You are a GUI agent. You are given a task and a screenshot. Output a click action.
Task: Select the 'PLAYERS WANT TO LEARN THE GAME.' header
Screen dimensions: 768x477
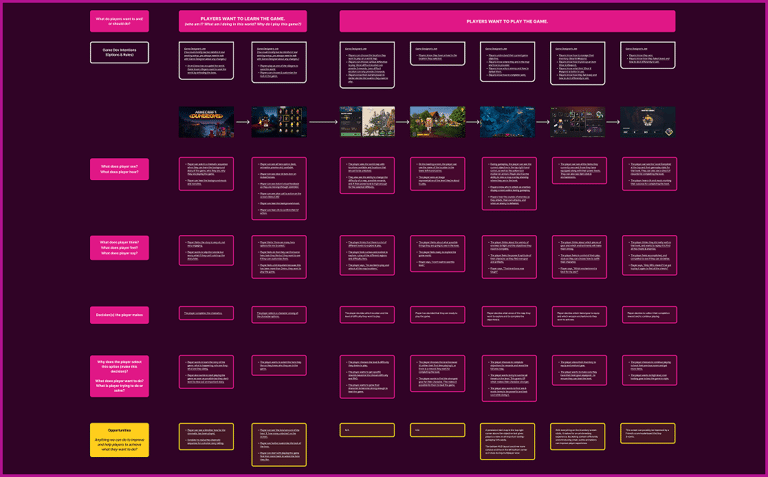[243, 21]
